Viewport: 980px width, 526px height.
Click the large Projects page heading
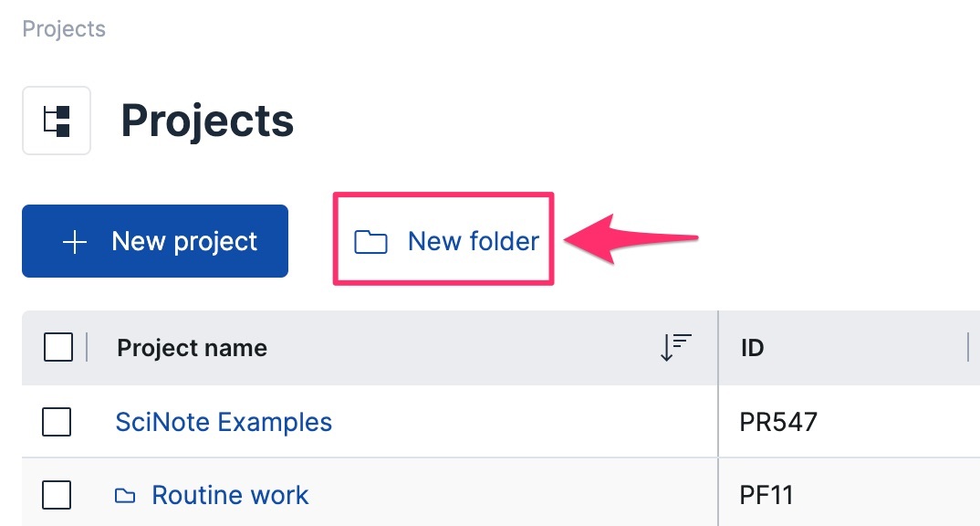[x=207, y=121]
